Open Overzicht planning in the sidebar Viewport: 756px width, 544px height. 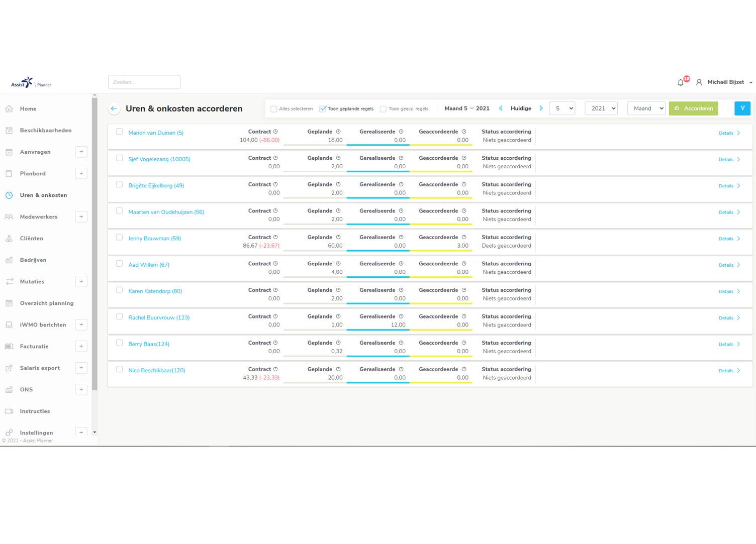point(47,303)
